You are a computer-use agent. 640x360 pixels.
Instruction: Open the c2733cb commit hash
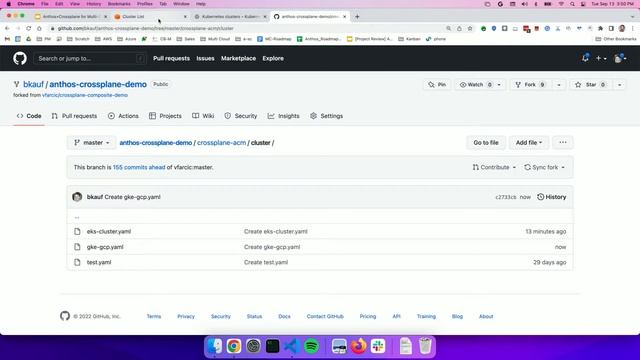[x=506, y=197]
